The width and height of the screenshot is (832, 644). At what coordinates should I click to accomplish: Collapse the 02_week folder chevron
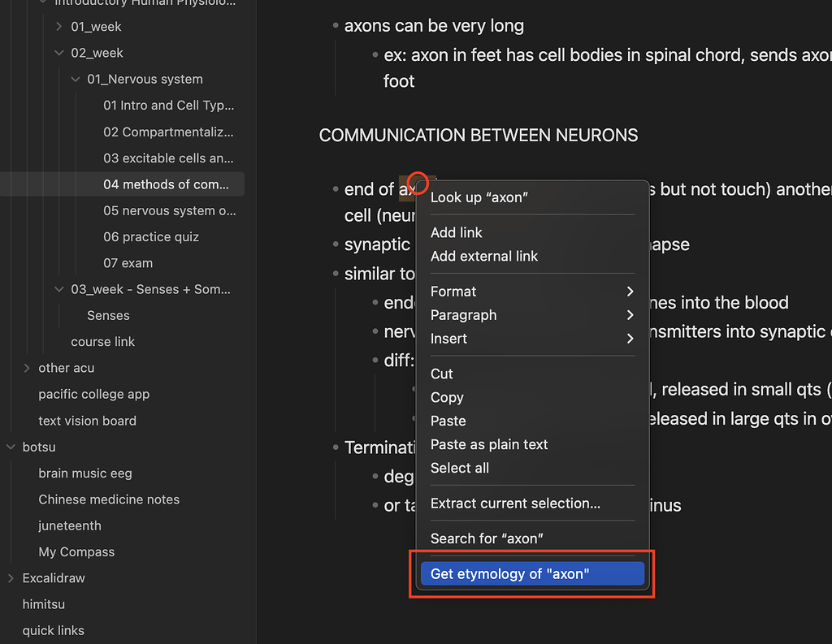click(59, 53)
